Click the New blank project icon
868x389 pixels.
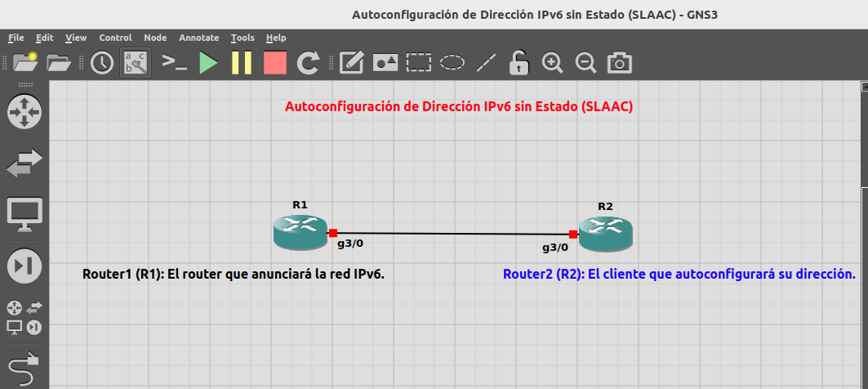(22, 62)
